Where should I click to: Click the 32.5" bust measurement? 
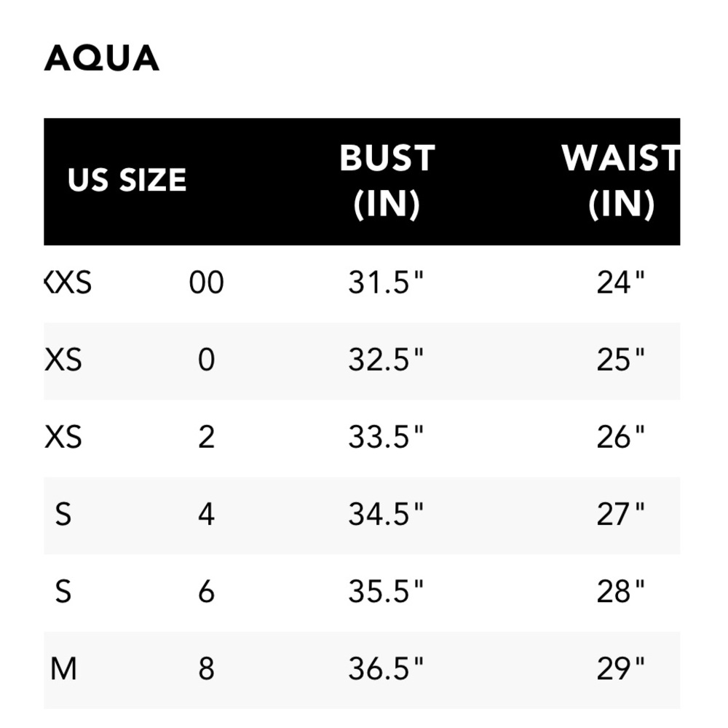387,360
